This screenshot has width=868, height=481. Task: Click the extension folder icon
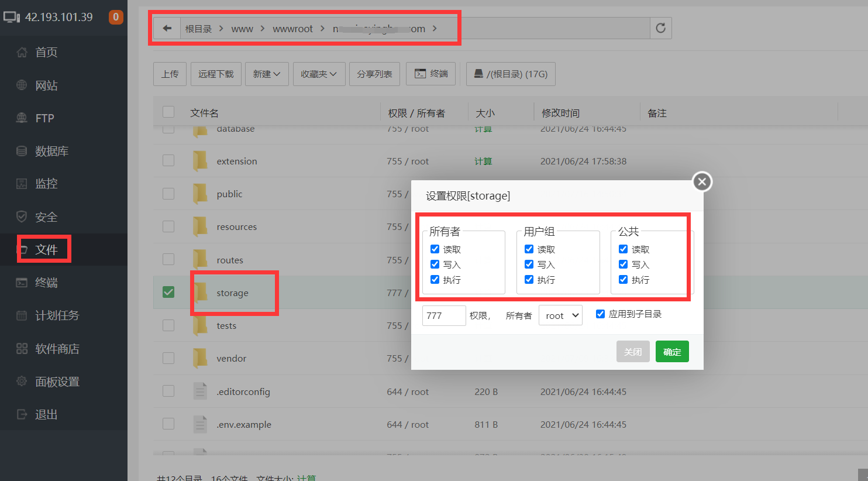coord(200,161)
